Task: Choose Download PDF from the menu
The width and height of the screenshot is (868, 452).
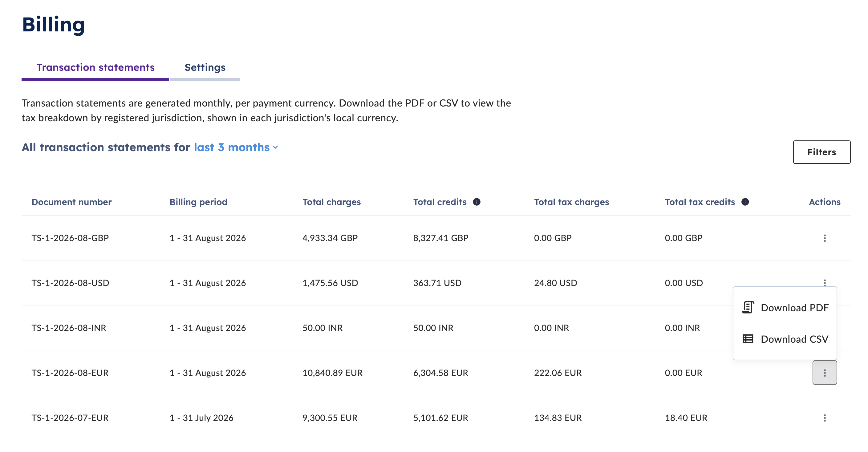Action: point(785,308)
